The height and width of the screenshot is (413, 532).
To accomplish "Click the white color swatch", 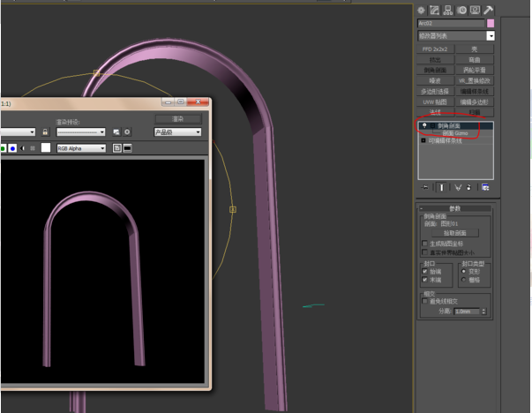I will [x=46, y=147].
